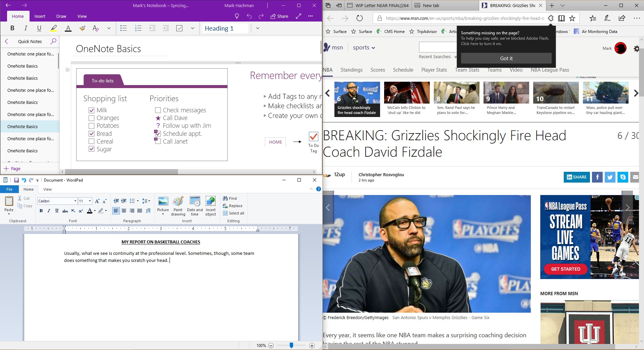Click Edge address bar URL
This screenshot has width=644, height=350.
coord(464,18)
